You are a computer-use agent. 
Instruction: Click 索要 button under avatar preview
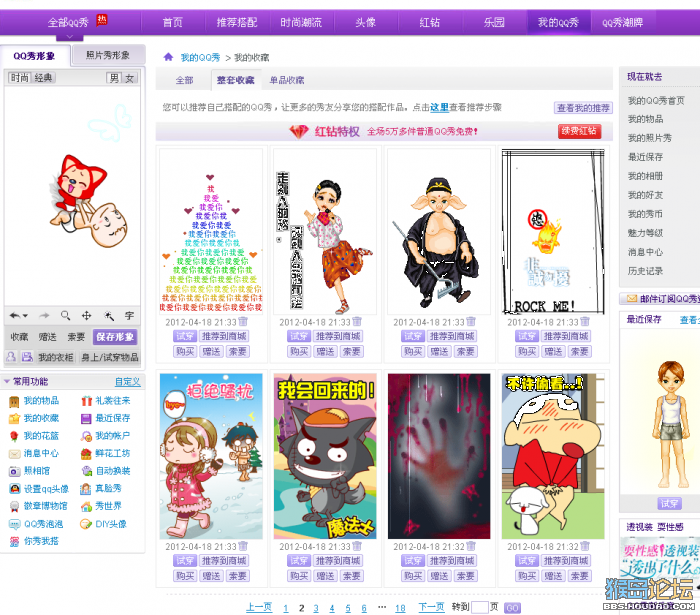(76, 337)
